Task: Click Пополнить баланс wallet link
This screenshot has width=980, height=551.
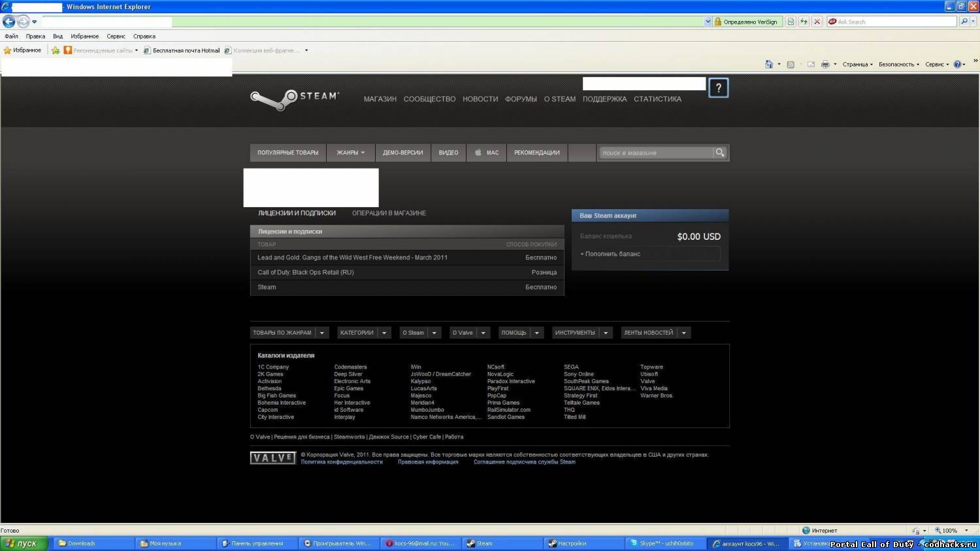Action: (x=610, y=254)
